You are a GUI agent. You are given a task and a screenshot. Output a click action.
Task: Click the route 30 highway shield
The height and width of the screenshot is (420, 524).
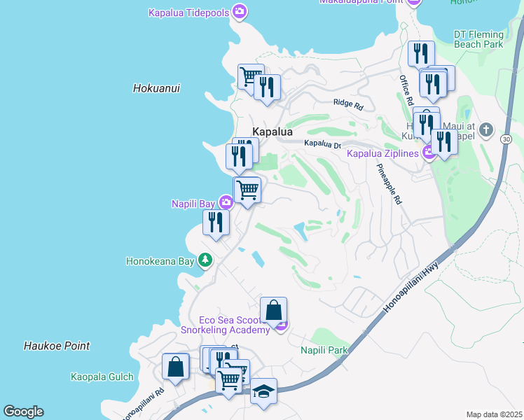[506, 139]
